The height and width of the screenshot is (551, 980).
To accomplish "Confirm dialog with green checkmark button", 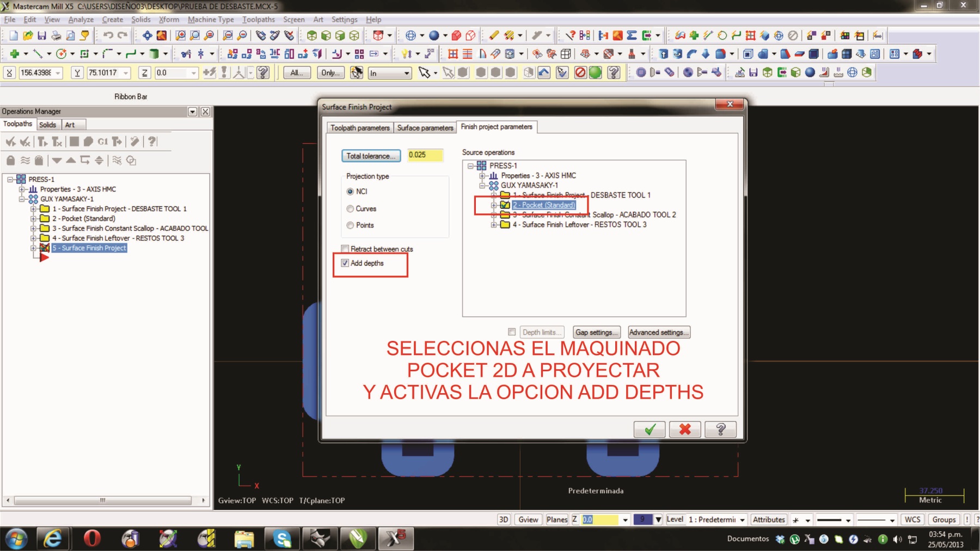I will click(x=649, y=430).
